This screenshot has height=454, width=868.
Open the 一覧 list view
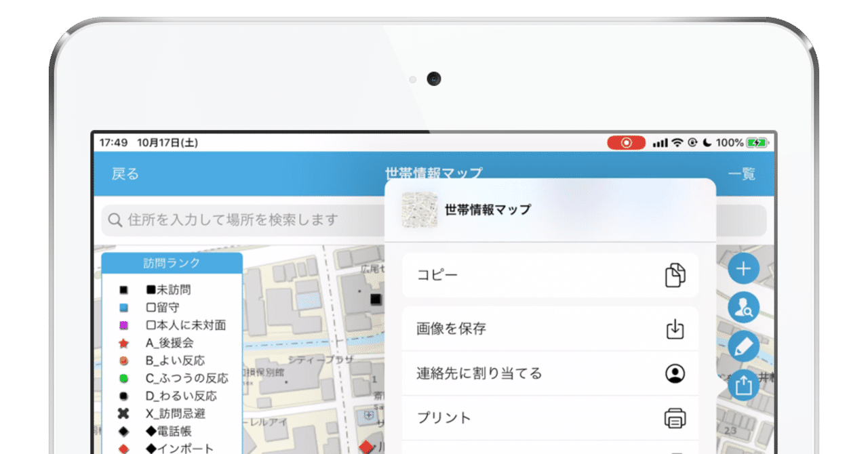coord(741,174)
